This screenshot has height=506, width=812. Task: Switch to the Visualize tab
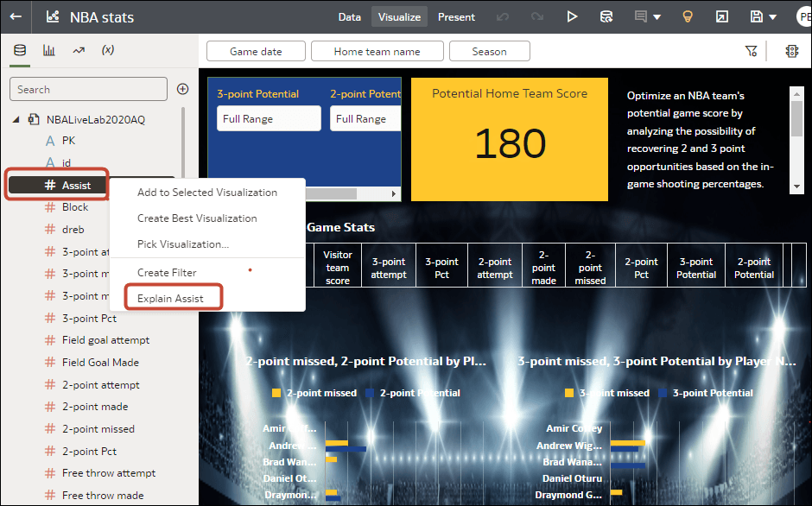pos(399,17)
